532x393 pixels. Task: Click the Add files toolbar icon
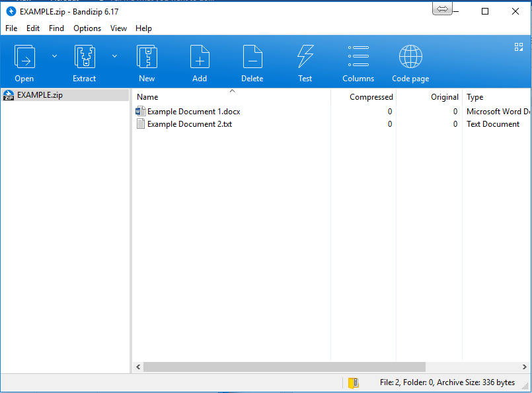(x=200, y=57)
